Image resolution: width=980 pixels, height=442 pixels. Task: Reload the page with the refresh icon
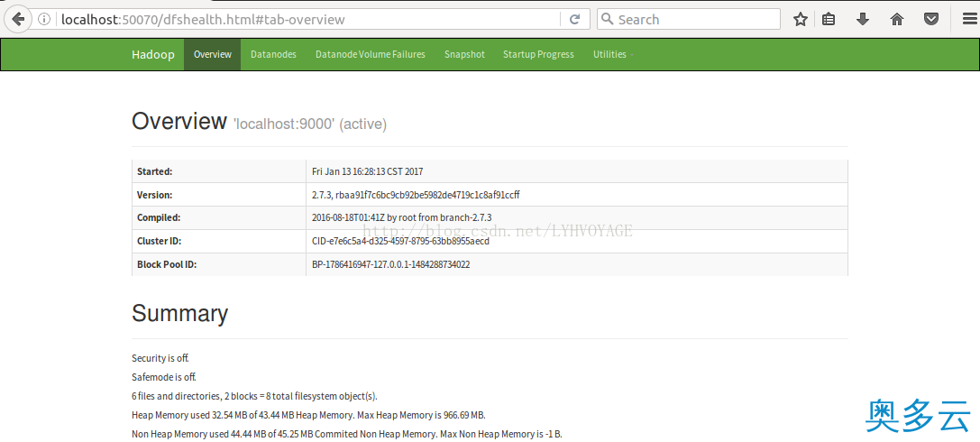[575, 19]
